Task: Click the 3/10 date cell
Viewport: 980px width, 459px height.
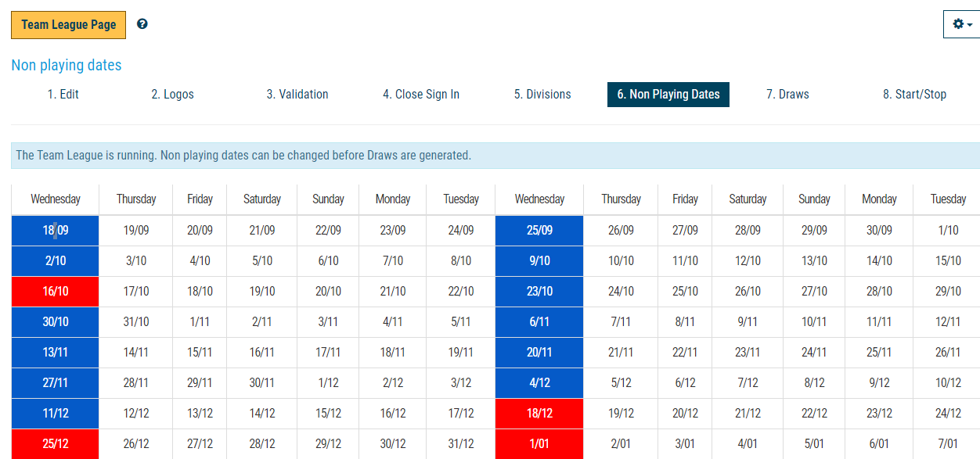Action: (136, 261)
